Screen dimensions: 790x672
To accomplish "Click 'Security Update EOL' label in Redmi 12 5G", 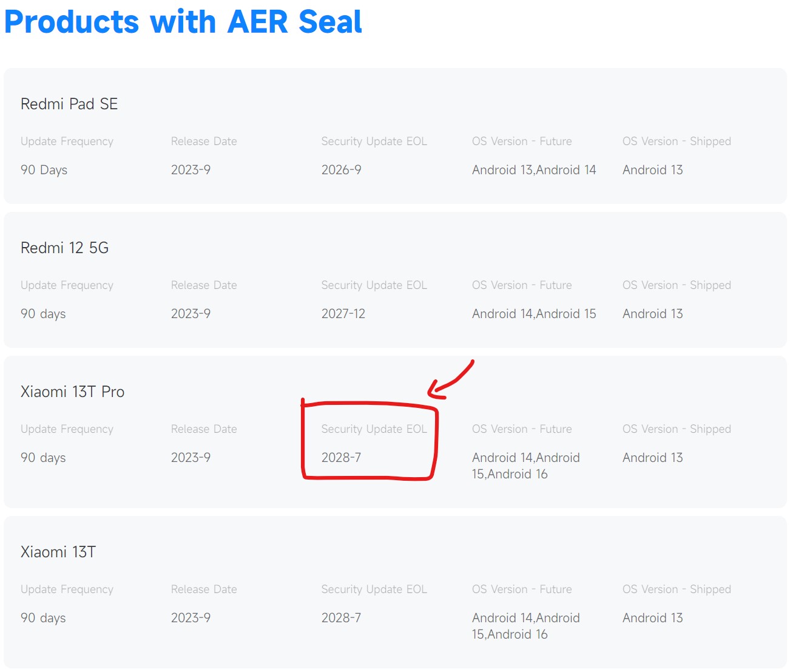I will 374,285.
